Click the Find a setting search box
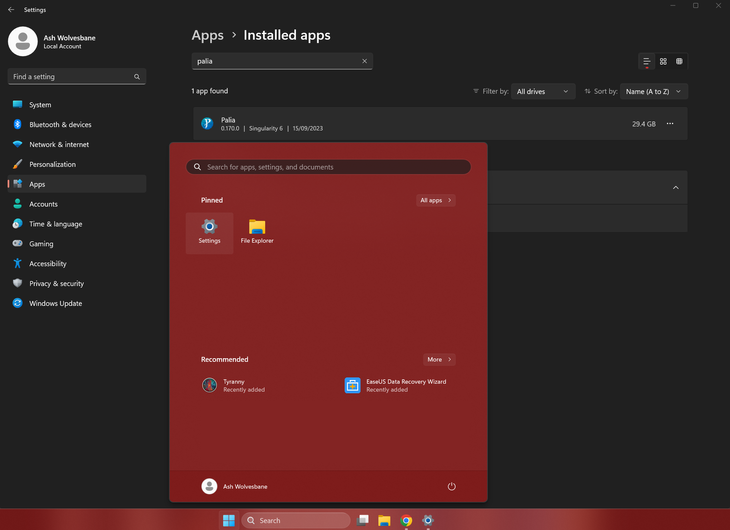 (x=77, y=77)
